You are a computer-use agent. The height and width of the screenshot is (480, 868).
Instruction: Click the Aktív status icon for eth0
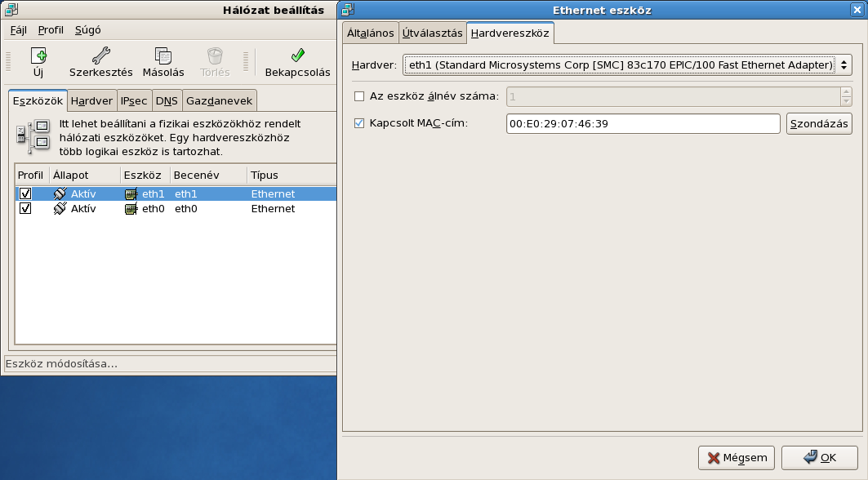(x=60, y=209)
